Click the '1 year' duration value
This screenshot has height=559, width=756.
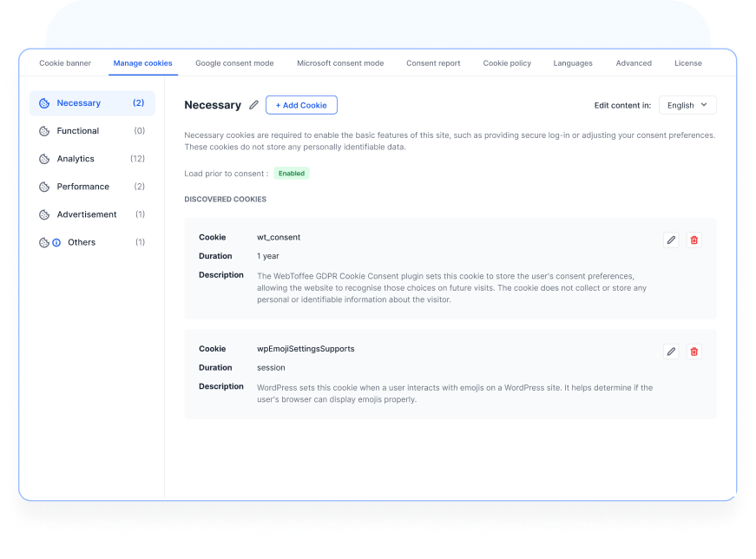coord(268,256)
